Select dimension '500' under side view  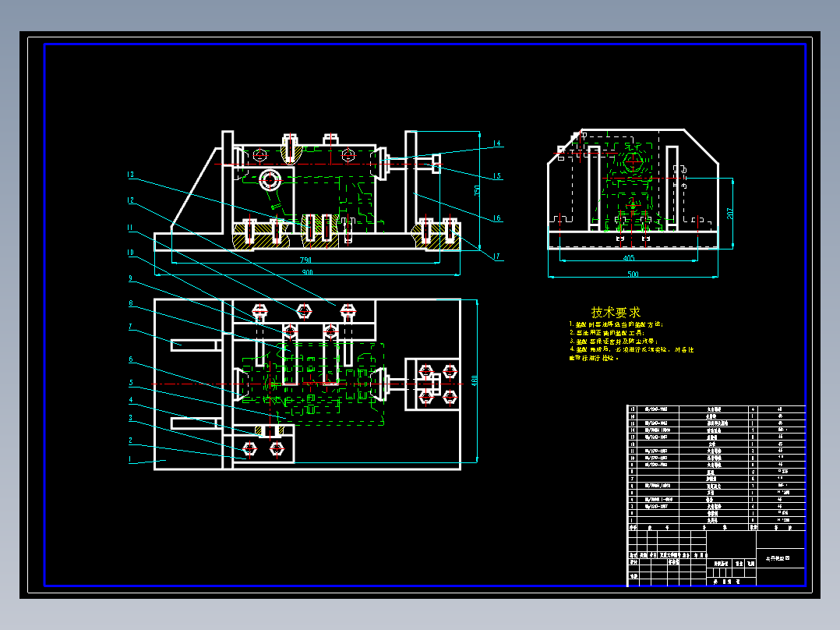633,274
